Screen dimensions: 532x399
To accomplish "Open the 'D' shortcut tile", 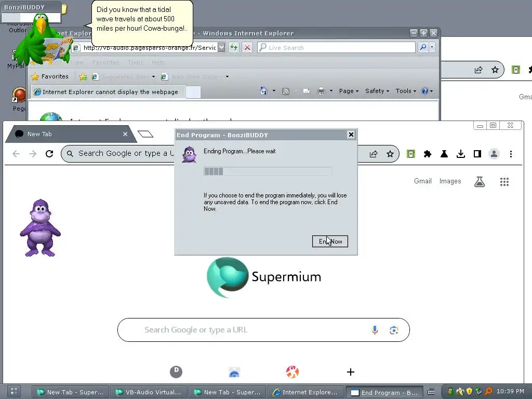I will click(x=176, y=371).
